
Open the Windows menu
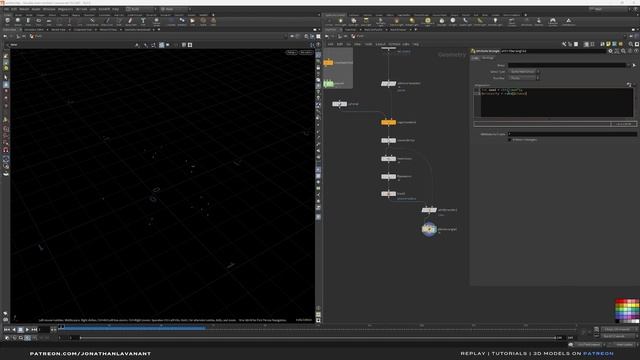pyautogui.click(x=49, y=9)
